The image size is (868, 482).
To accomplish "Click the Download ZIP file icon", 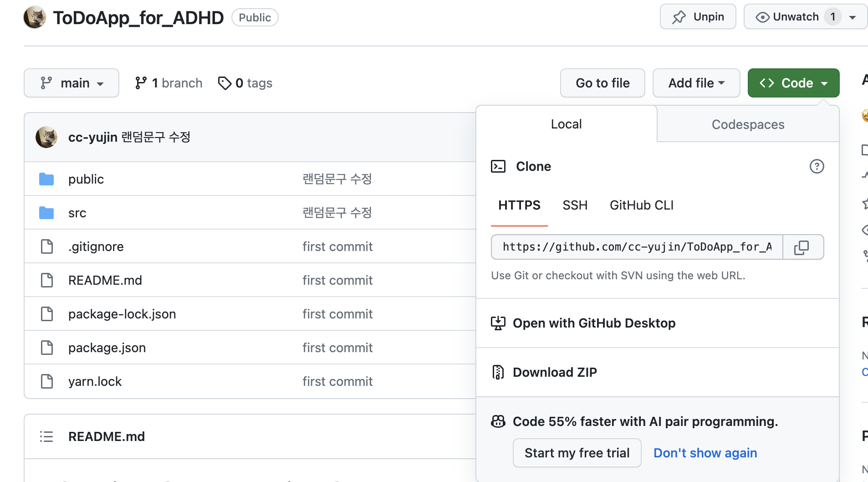I will tap(498, 372).
